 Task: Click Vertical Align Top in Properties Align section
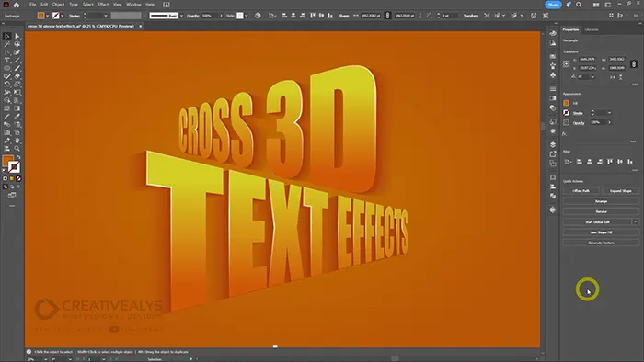pyautogui.click(x=610, y=162)
